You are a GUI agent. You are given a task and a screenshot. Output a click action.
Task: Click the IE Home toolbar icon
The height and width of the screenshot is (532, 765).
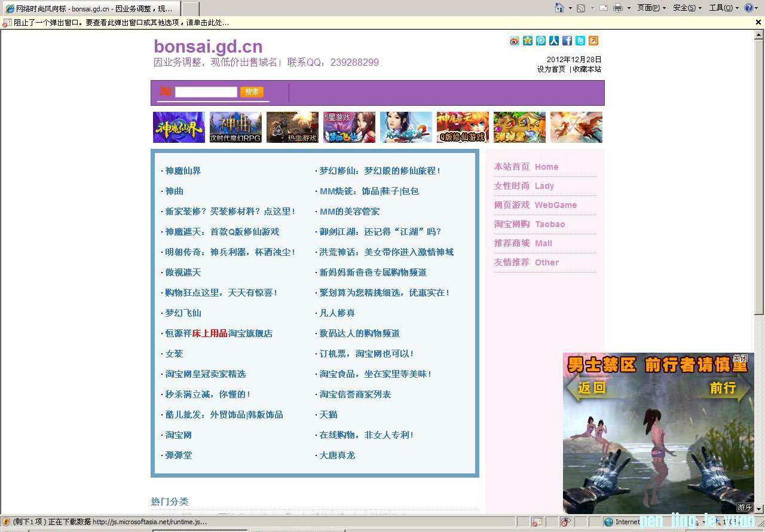pyautogui.click(x=559, y=8)
